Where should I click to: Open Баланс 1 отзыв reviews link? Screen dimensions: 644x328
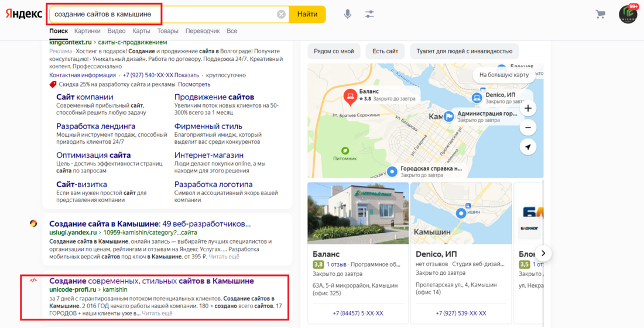click(x=337, y=264)
